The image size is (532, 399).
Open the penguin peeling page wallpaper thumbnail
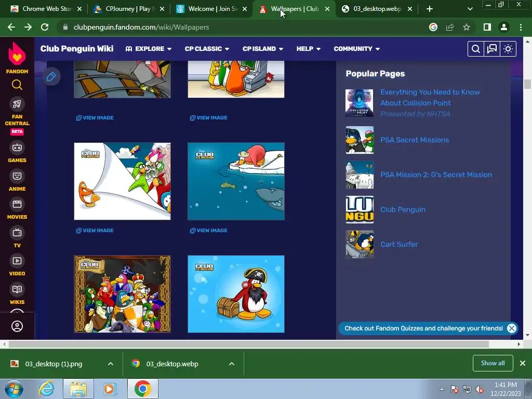tap(122, 181)
